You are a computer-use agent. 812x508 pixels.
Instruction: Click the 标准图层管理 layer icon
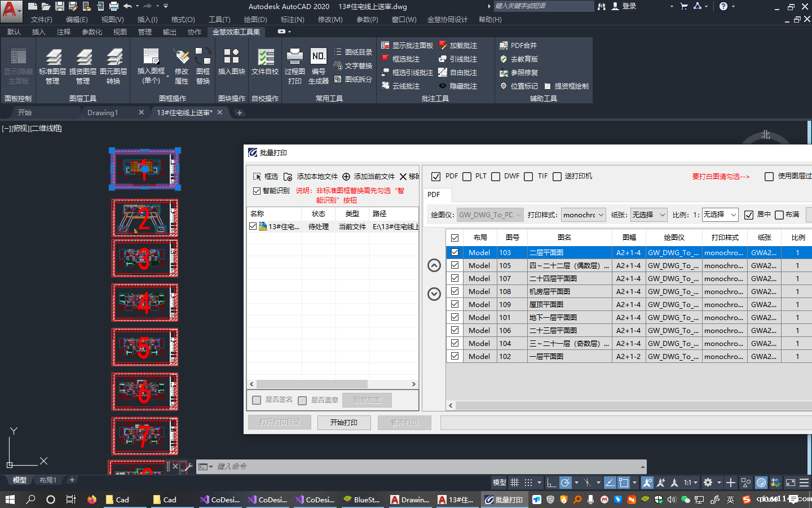52,58
